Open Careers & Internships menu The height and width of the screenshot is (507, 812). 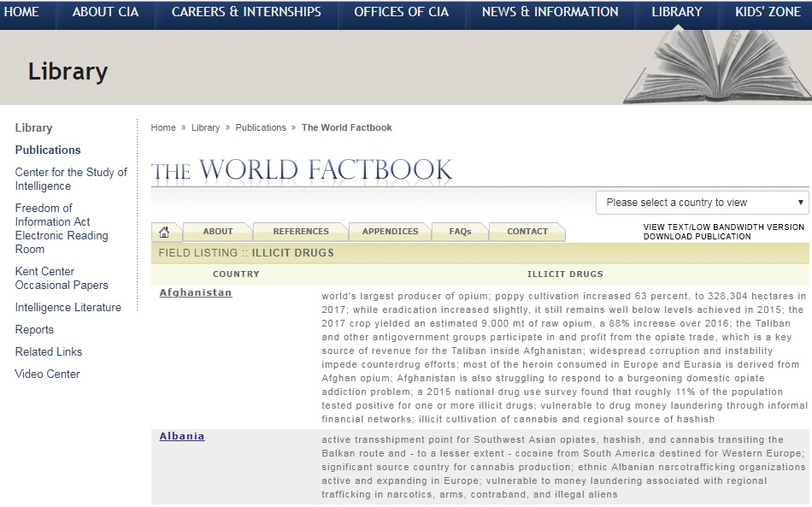[x=246, y=12]
